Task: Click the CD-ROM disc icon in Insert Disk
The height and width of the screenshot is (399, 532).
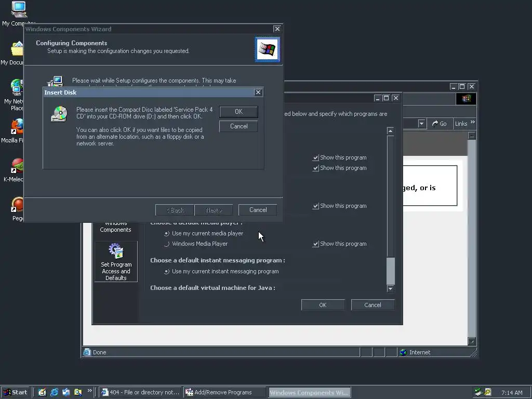Action: (59, 114)
